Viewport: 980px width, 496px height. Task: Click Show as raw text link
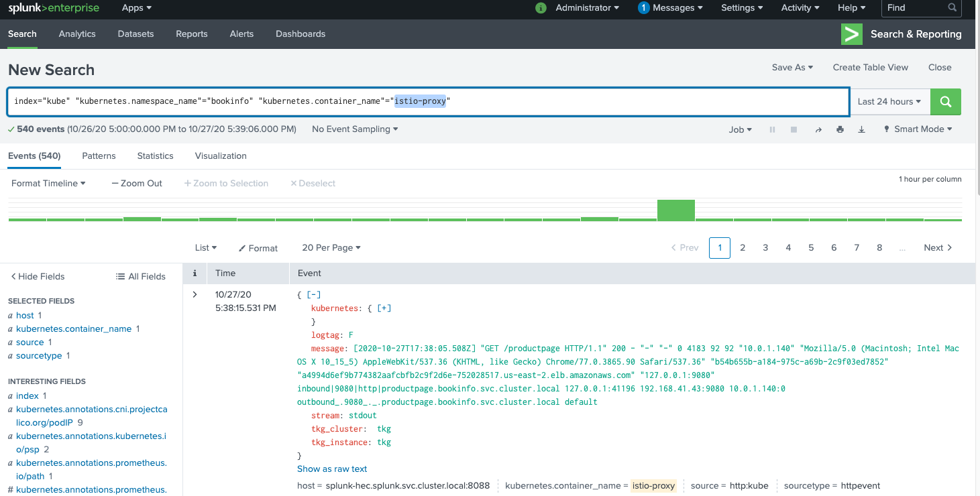(x=332, y=469)
